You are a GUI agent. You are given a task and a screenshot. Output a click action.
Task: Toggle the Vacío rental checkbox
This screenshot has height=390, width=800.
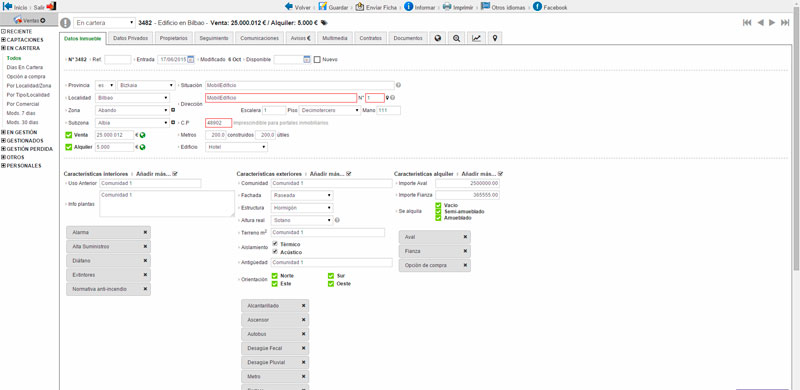click(438, 205)
